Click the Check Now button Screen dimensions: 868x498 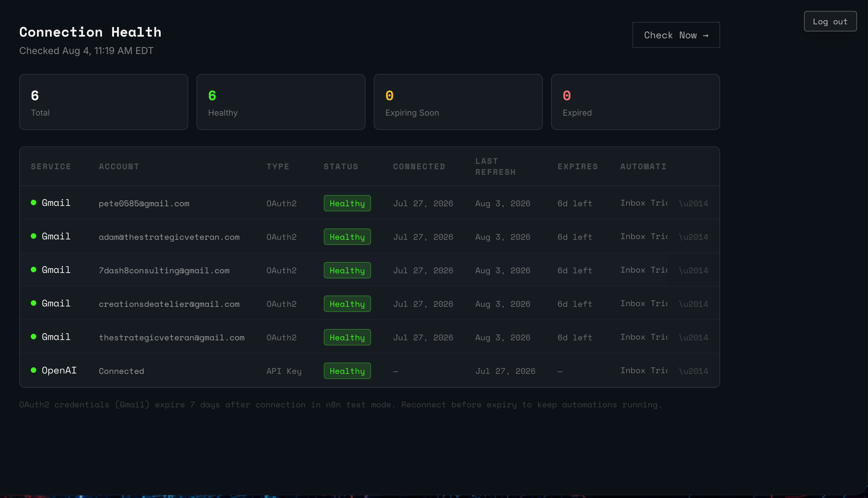click(x=676, y=35)
